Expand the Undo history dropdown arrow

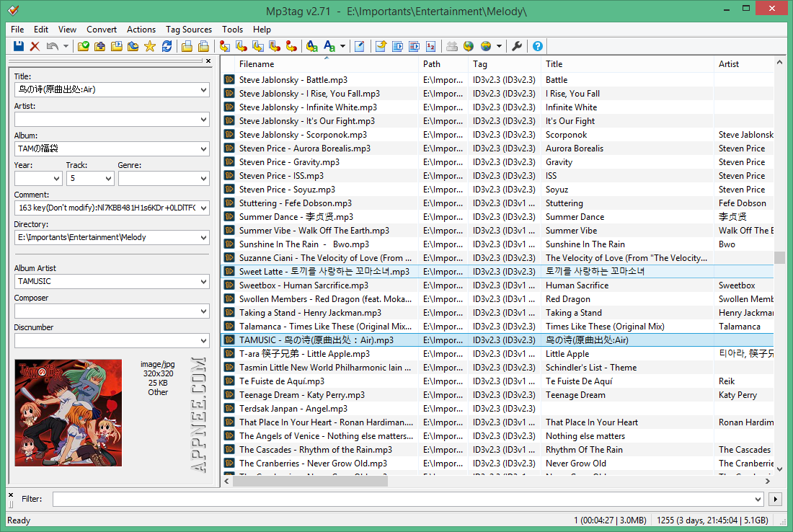(66, 46)
